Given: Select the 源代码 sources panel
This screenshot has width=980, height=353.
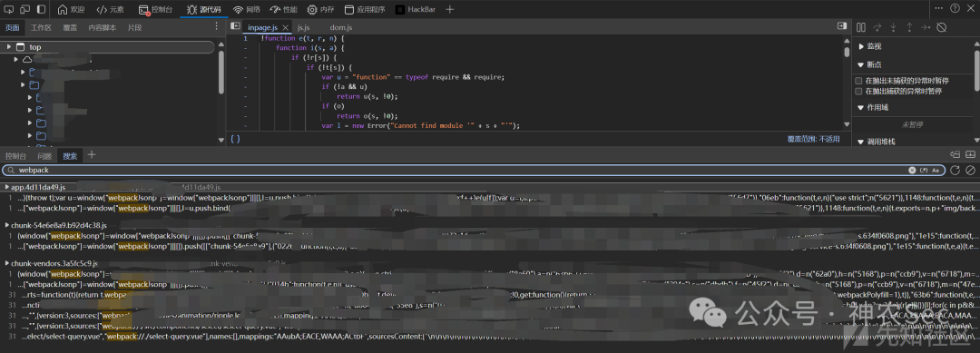Looking at the screenshot, I should 204,9.
